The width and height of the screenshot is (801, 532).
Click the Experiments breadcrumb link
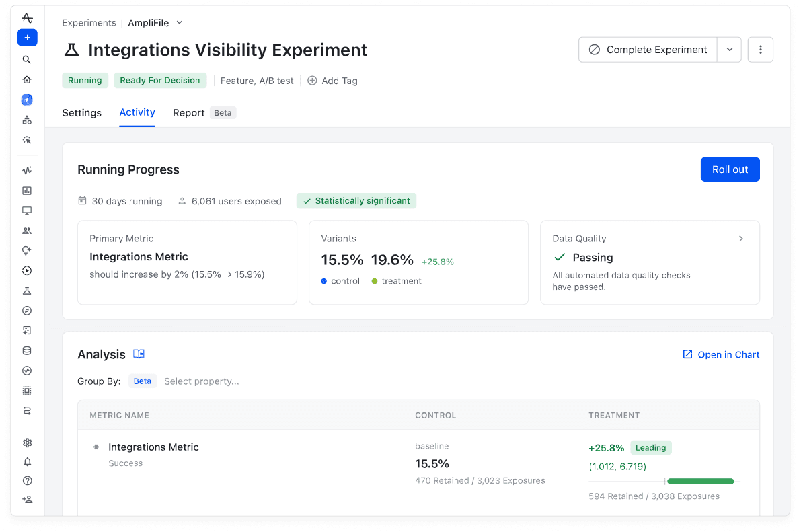pos(89,22)
